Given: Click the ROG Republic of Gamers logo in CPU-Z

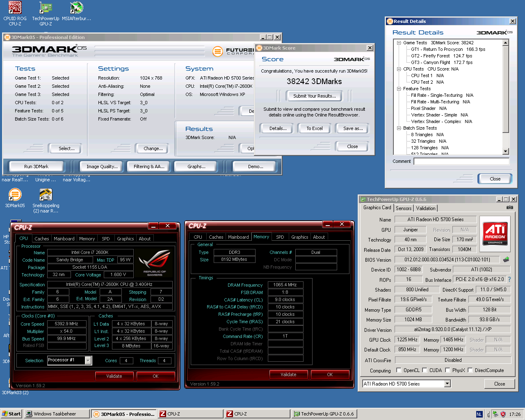Looking at the screenshot, I should click(x=155, y=262).
